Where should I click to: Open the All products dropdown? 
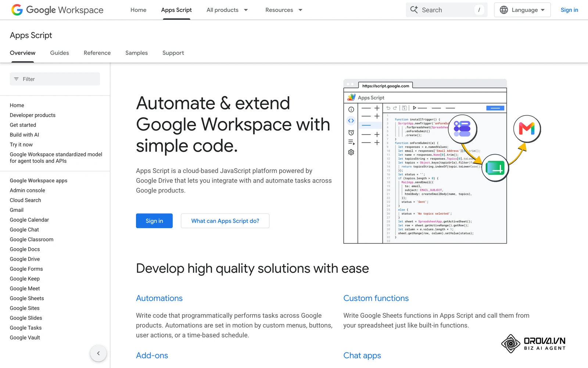[x=227, y=10]
